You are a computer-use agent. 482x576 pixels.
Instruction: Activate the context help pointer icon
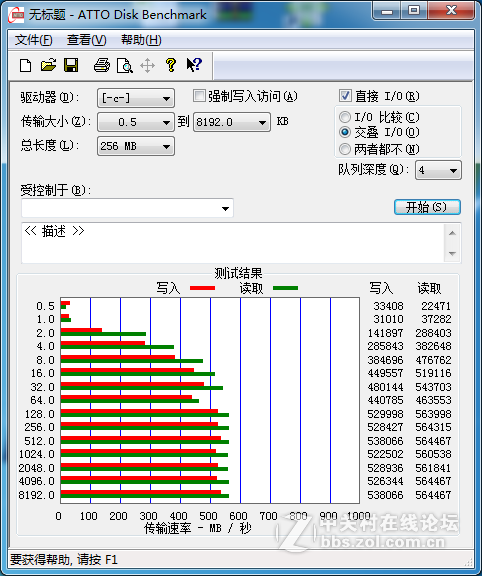(194, 65)
